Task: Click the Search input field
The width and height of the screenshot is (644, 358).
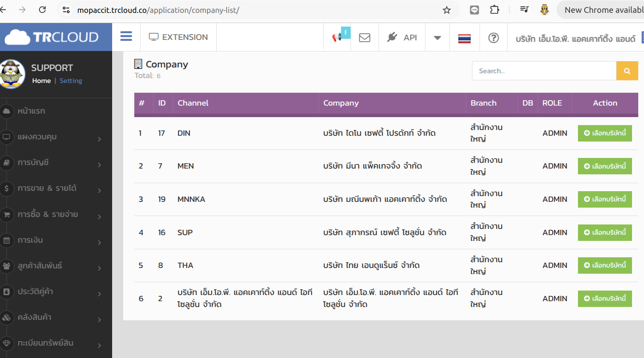Action: point(544,71)
